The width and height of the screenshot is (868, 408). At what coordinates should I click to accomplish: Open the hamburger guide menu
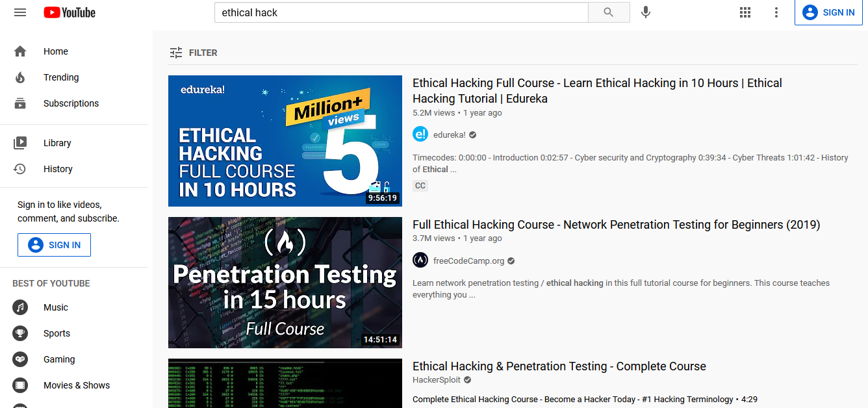pyautogui.click(x=20, y=12)
